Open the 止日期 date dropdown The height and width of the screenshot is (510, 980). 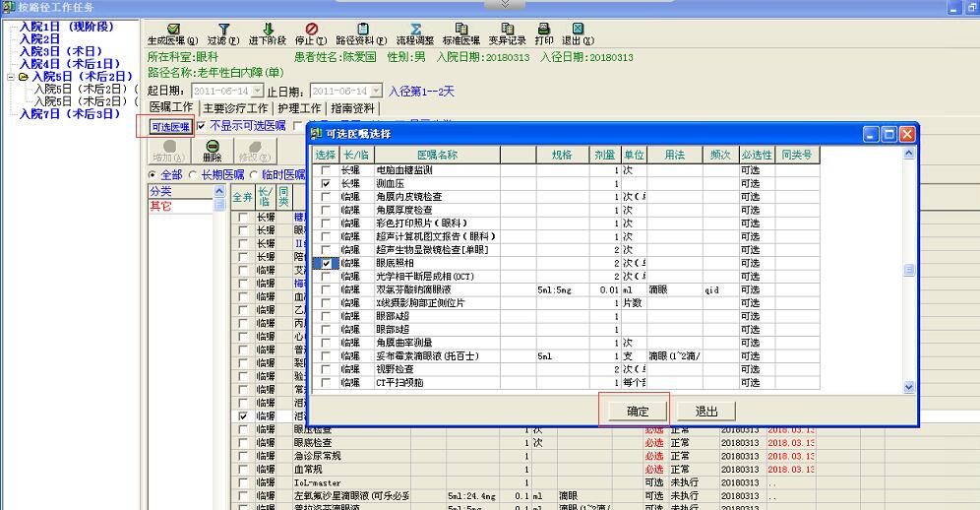pos(376,91)
